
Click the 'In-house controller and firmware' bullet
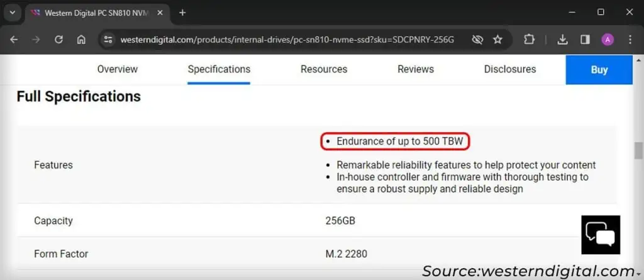462,183
